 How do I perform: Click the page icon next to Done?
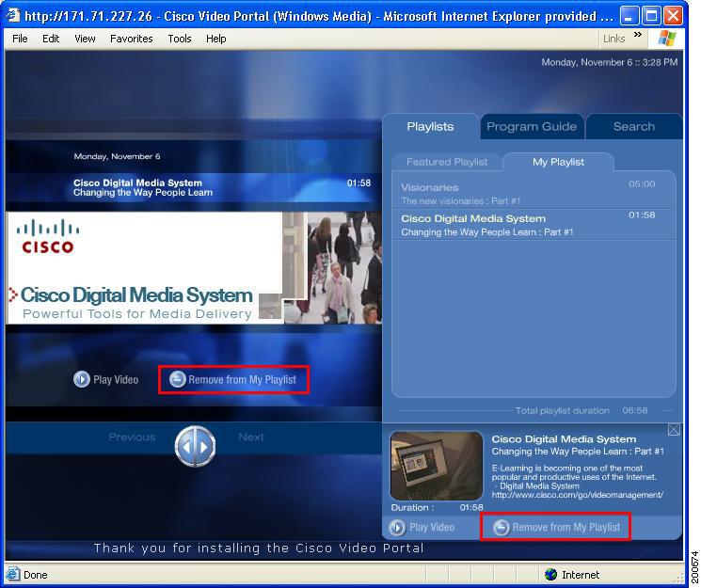coord(13,574)
